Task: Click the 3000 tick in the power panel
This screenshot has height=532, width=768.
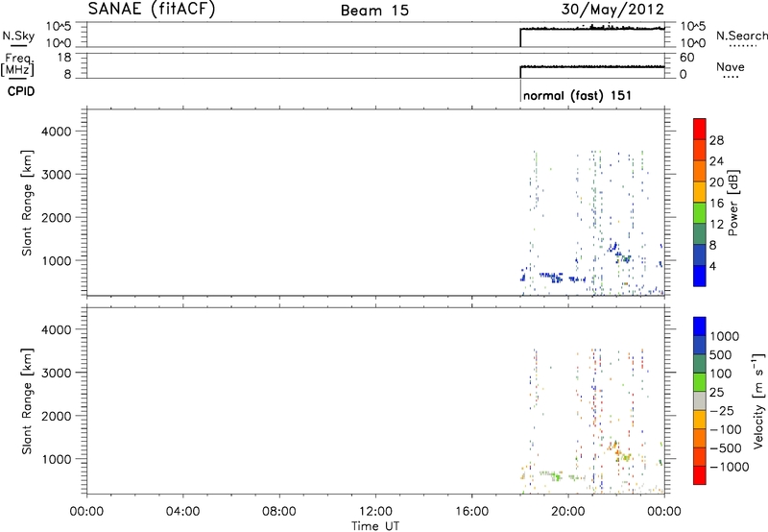Action: point(57,175)
